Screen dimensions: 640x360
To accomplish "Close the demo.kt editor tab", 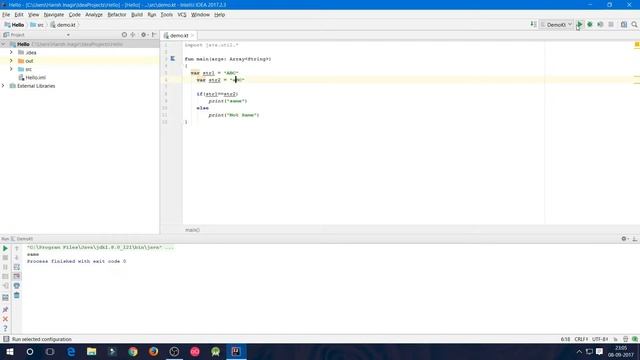I will click(193, 36).
